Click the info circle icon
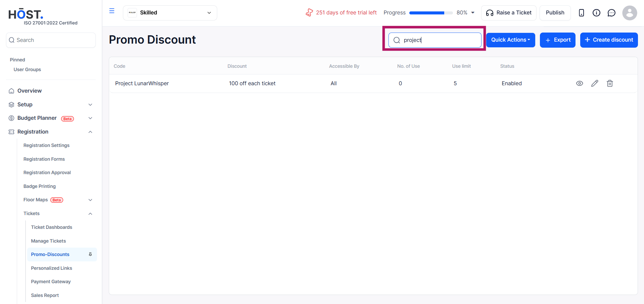Image resolution: width=644 pixels, height=304 pixels. coord(596,13)
